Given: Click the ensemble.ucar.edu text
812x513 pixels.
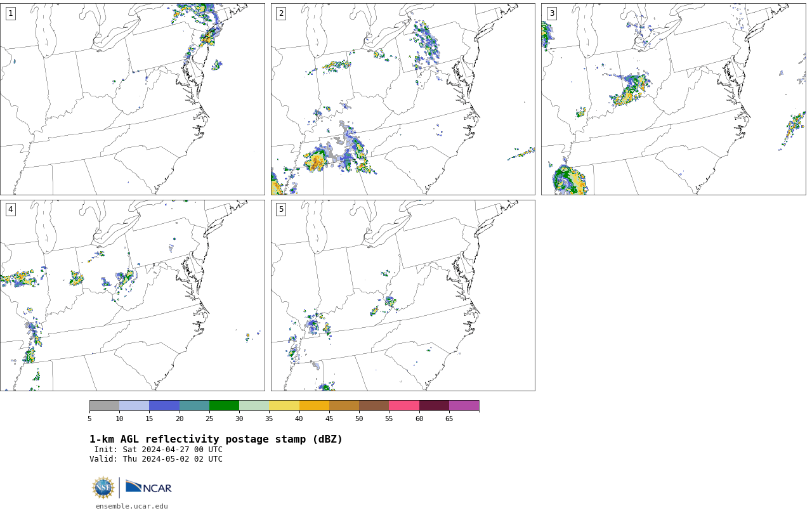Looking at the screenshot, I should [132, 506].
